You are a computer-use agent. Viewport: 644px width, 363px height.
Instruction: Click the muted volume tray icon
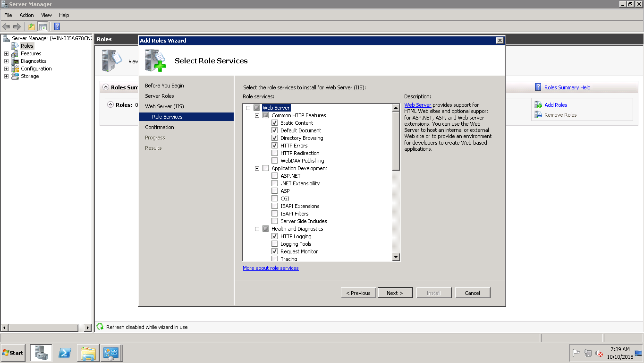click(x=599, y=353)
